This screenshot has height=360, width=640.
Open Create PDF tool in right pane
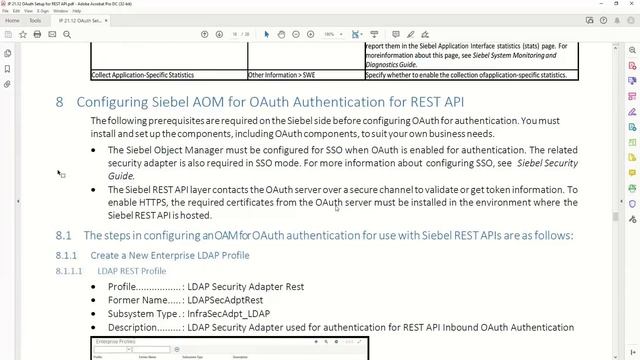pyautogui.click(x=632, y=66)
